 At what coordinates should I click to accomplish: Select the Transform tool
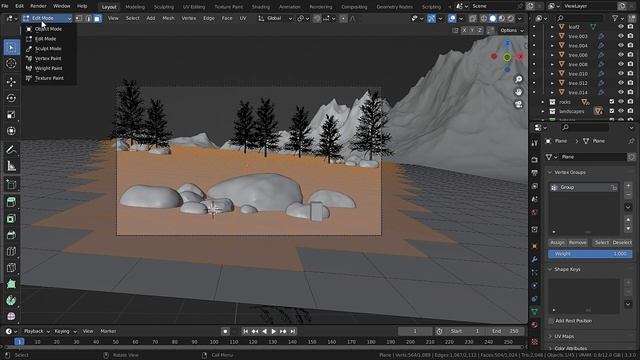(x=11, y=131)
